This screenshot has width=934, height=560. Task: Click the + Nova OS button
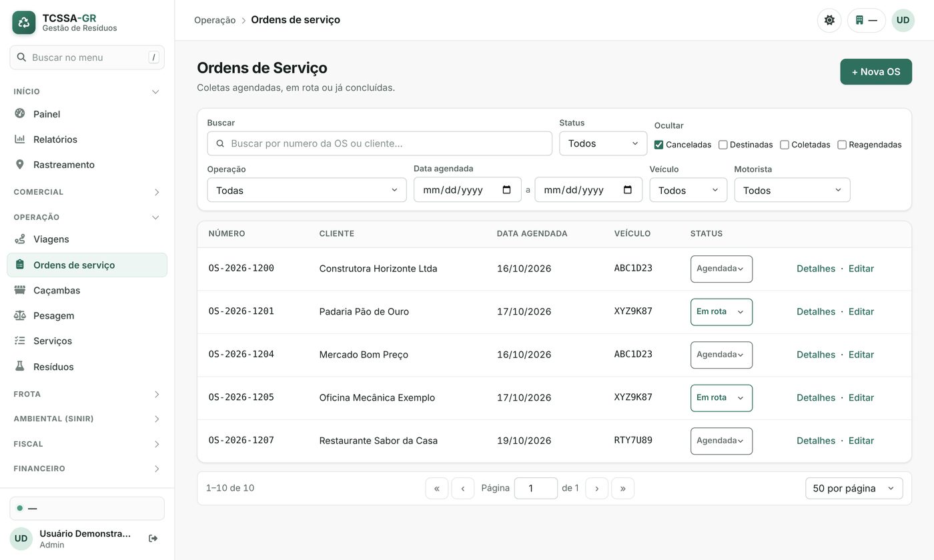click(876, 72)
